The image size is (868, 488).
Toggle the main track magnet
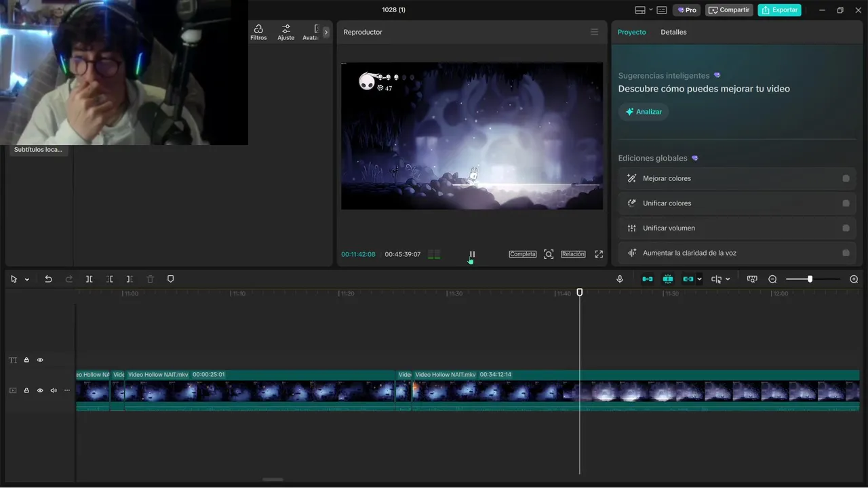648,279
